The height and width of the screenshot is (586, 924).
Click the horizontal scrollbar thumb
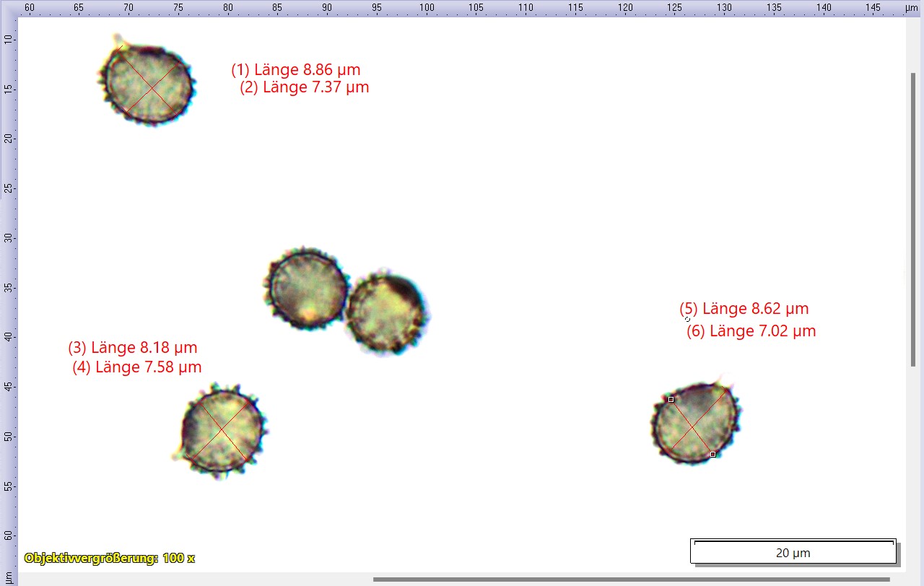pyautogui.click(x=632, y=579)
